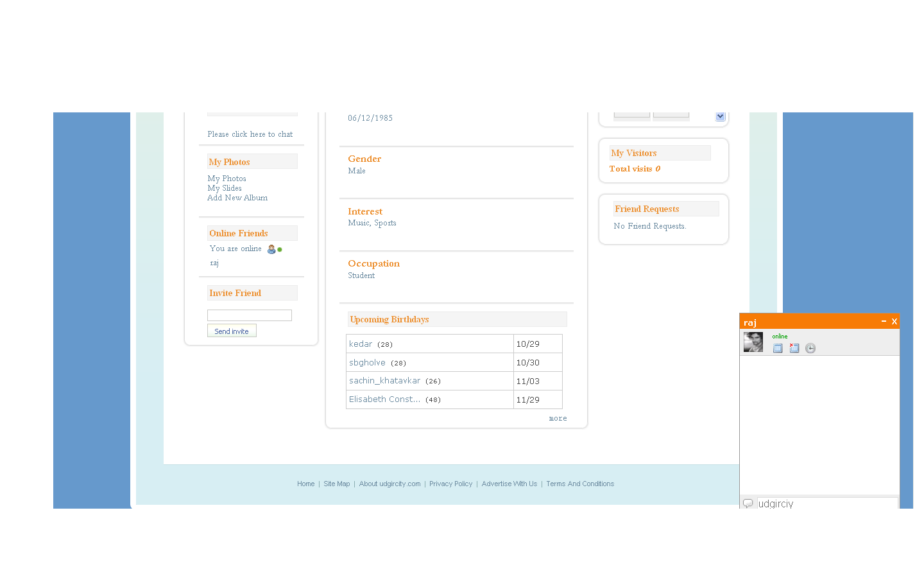Click the grid icon with red X in chat

[794, 348]
